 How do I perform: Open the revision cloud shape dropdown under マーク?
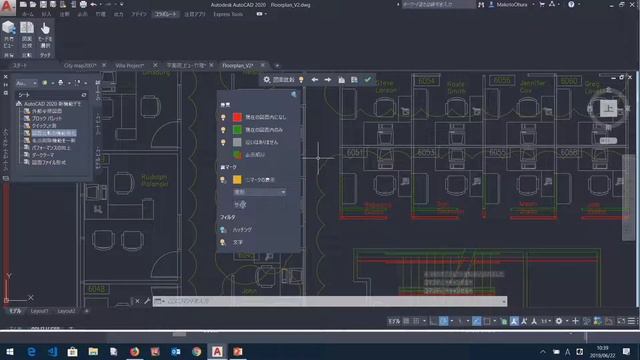[259, 191]
